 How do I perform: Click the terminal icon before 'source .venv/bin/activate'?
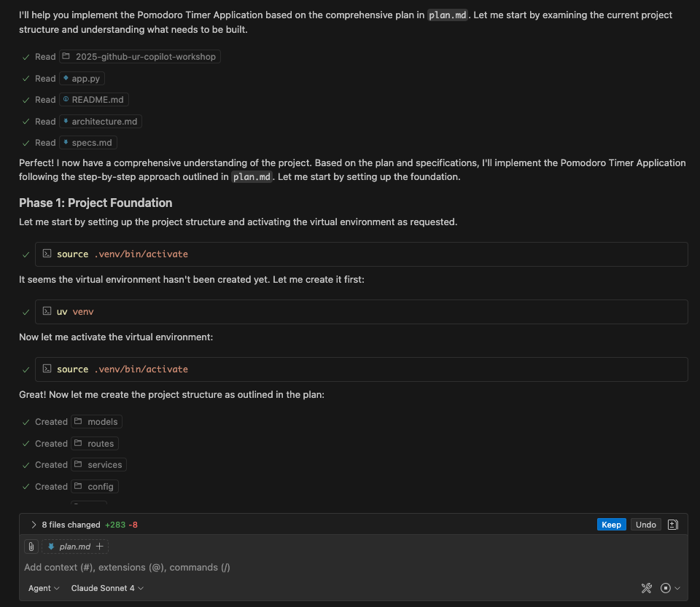47,254
